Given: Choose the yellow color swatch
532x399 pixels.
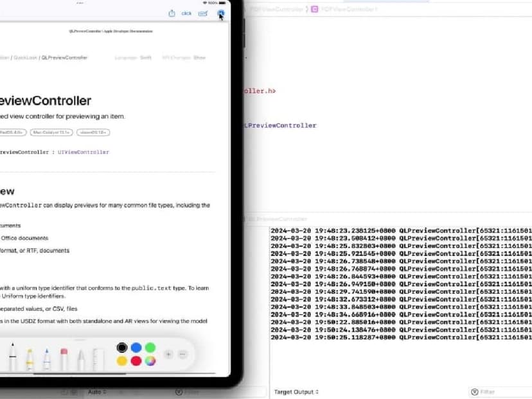Looking at the screenshot, I should pyautogui.click(x=122, y=361).
